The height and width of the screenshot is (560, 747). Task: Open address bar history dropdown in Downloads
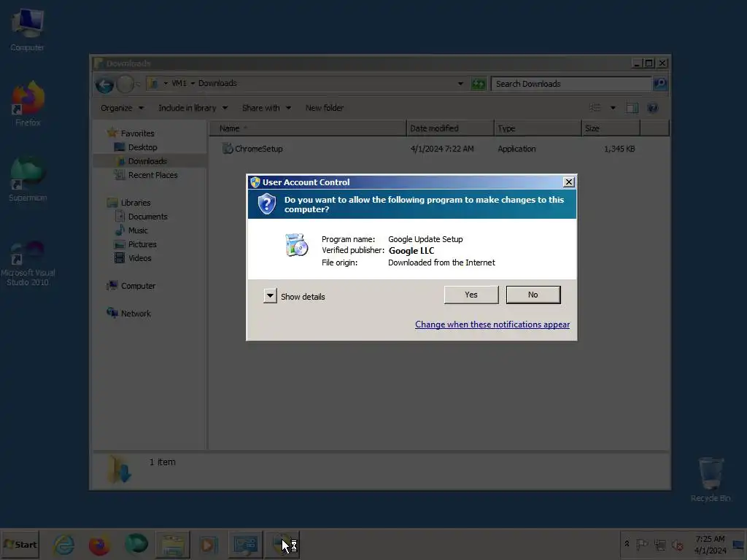click(460, 84)
